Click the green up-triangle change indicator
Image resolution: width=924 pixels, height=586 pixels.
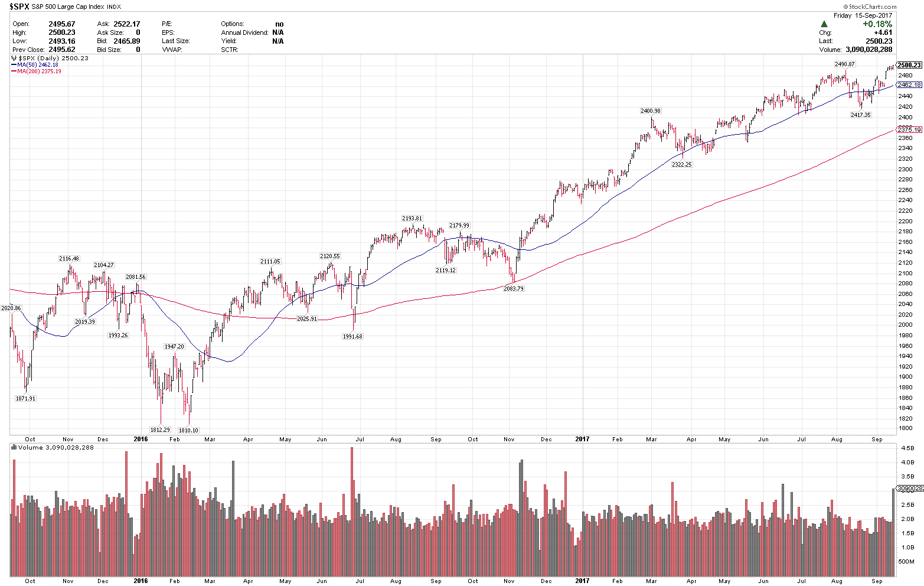(x=824, y=24)
